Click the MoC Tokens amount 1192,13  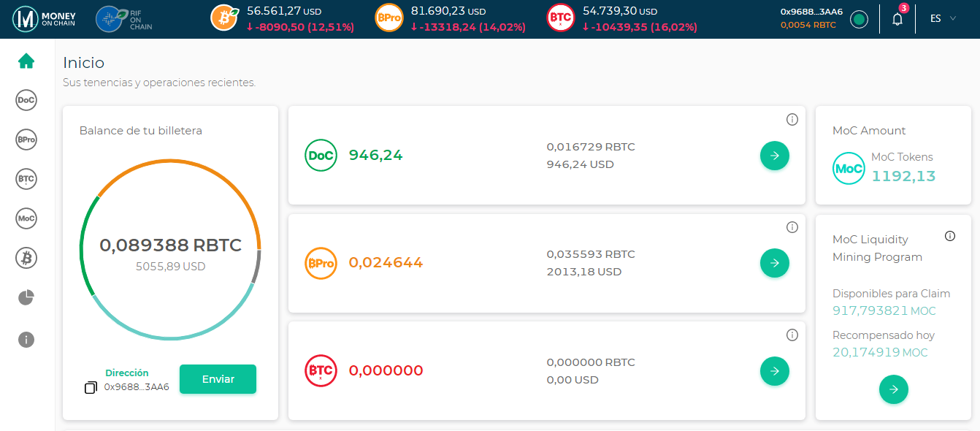pyautogui.click(x=903, y=176)
